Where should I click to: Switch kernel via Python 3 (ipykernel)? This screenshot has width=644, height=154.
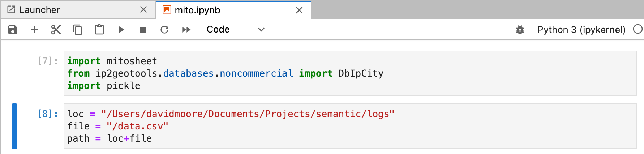coord(581,30)
